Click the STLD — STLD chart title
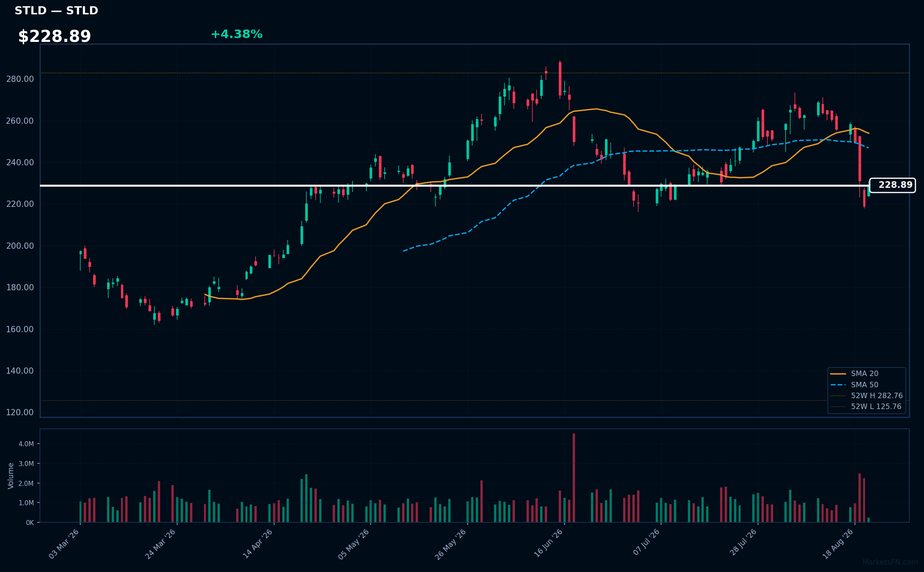 point(56,10)
